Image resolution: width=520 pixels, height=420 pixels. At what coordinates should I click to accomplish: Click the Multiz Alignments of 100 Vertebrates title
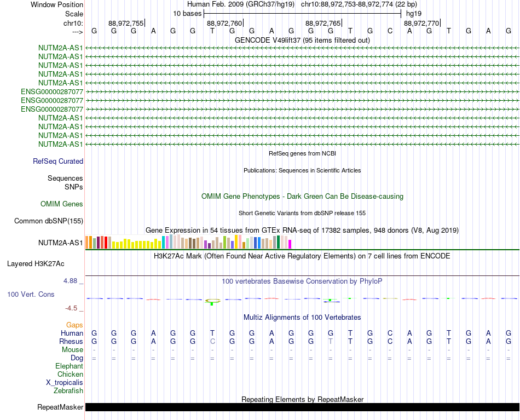[302, 318]
